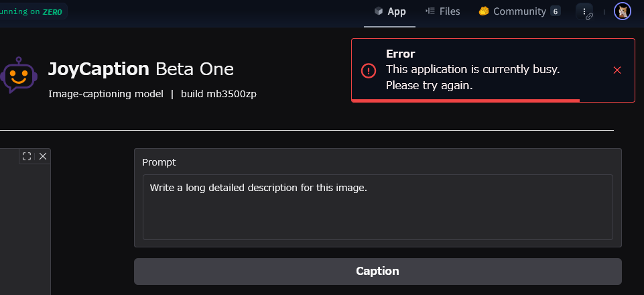Click the Files list icon
The width and height of the screenshot is (644, 295).
pyautogui.click(x=430, y=11)
